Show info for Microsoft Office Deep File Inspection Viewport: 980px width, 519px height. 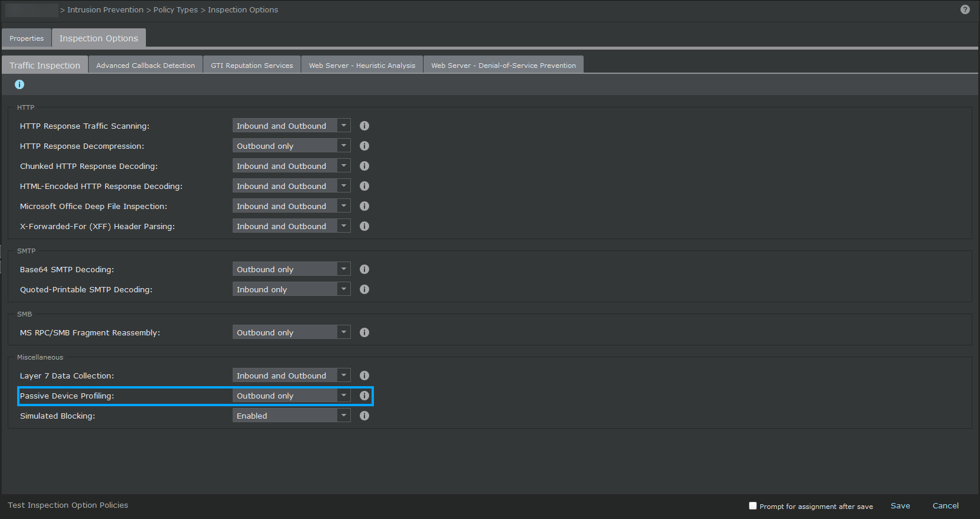coord(364,206)
